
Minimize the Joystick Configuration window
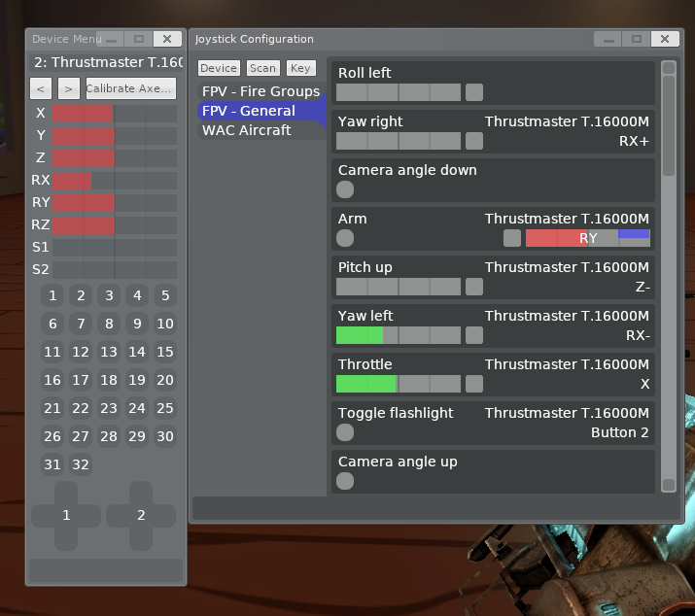click(608, 39)
